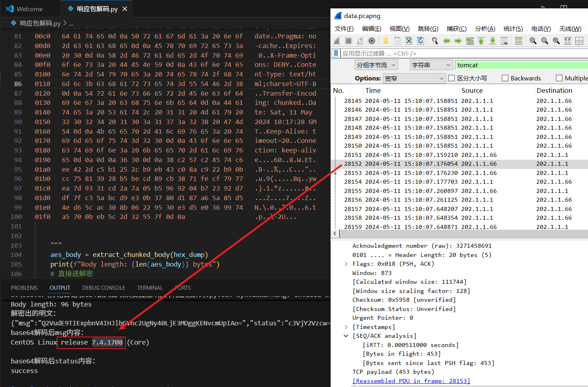Click the TCP payload (453 bytes) row

tap(393, 372)
